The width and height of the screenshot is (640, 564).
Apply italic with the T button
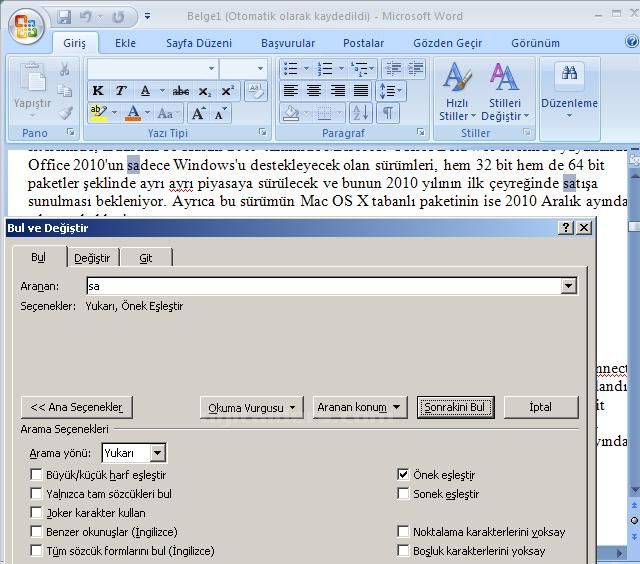click(x=121, y=91)
